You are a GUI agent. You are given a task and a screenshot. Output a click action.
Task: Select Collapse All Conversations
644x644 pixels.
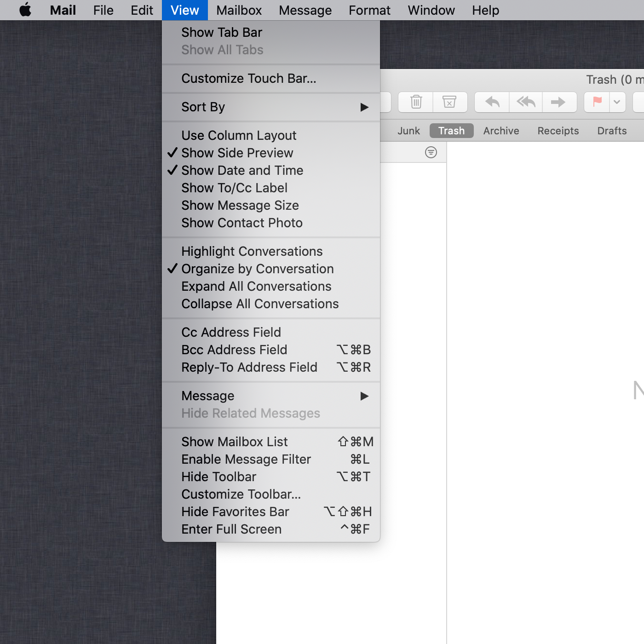[271, 304]
